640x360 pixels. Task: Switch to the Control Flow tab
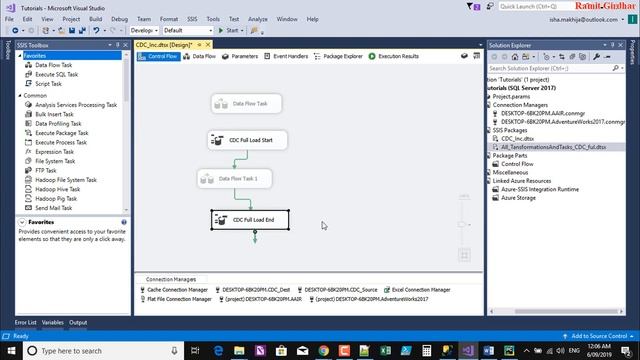(x=158, y=56)
